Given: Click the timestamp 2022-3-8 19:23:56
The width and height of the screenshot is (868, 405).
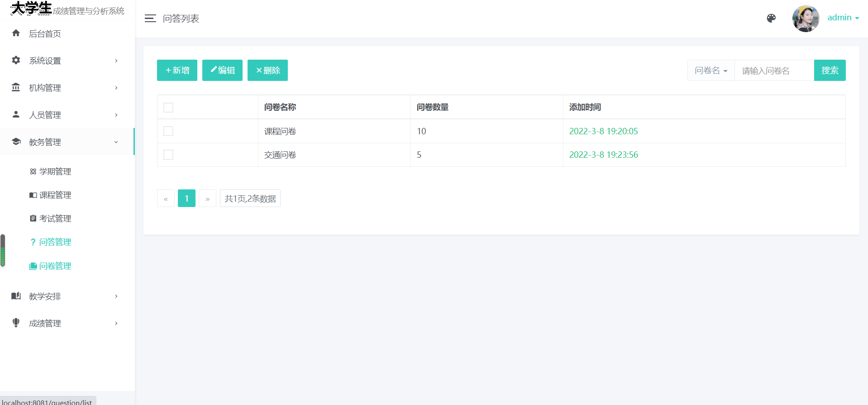Looking at the screenshot, I should [x=603, y=155].
